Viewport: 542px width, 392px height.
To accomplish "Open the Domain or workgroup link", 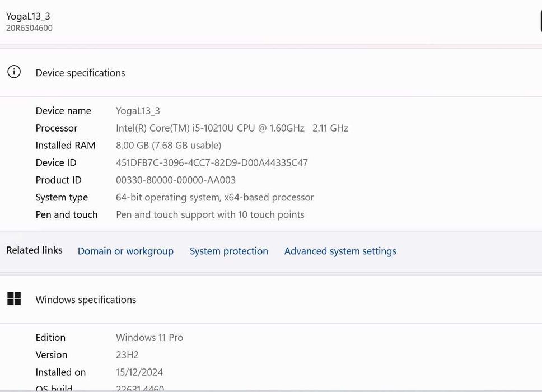I will [125, 251].
